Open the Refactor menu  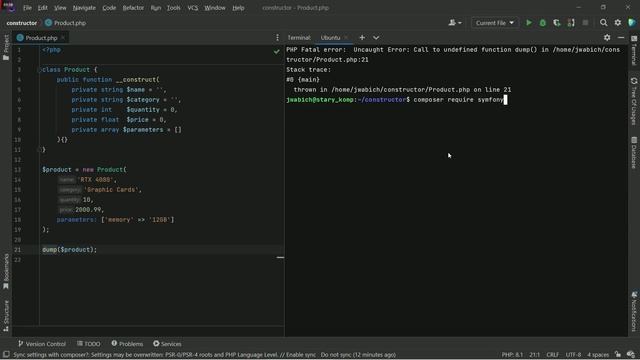pos(133,8)
